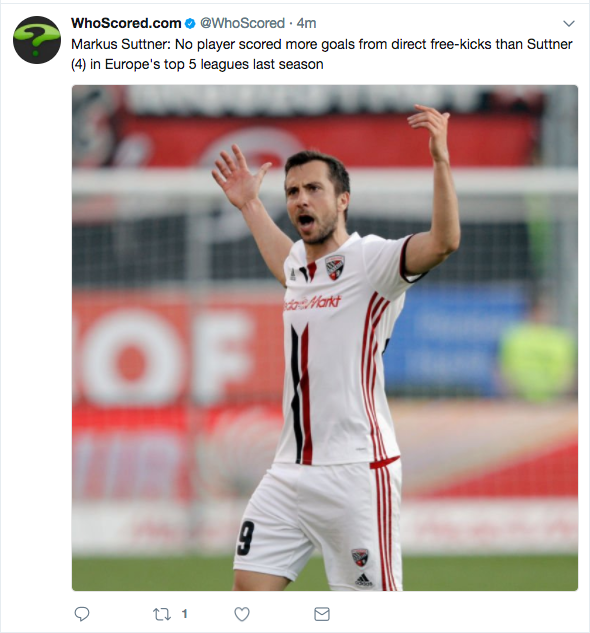Screen dimensions: 590x633
Task: Open the Markus Suttner photo
Action: (325, 338)
